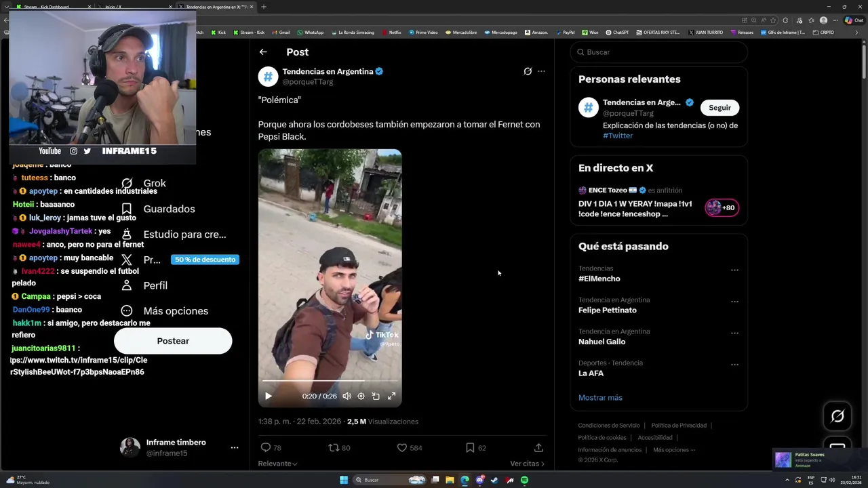Open video settings gear icon
The height and width of the screenshot is (488, 868).
click(361, 396)
